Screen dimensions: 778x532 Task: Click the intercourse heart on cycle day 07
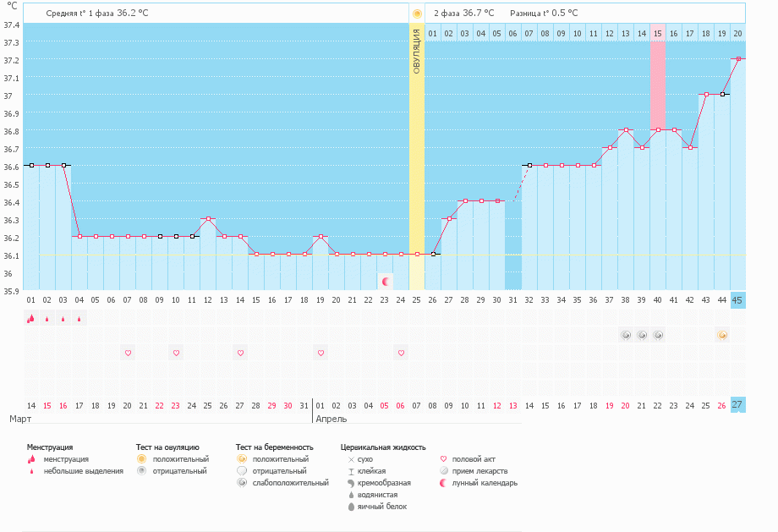click(x=128, y=353)
